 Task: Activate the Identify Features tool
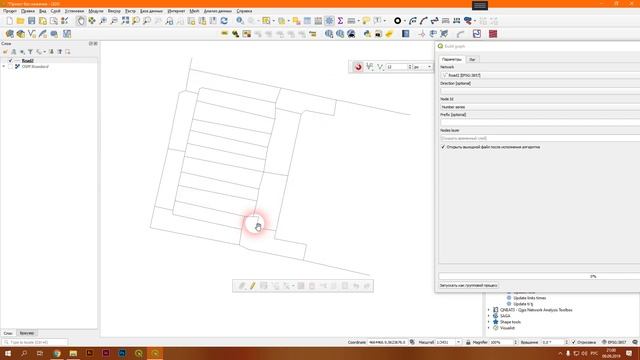tap(240, 21)
